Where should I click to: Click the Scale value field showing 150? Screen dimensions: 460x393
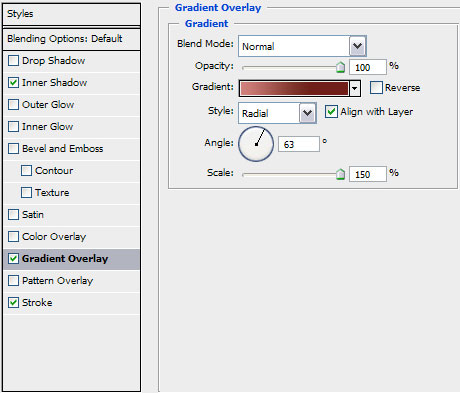tap(368, 174)
